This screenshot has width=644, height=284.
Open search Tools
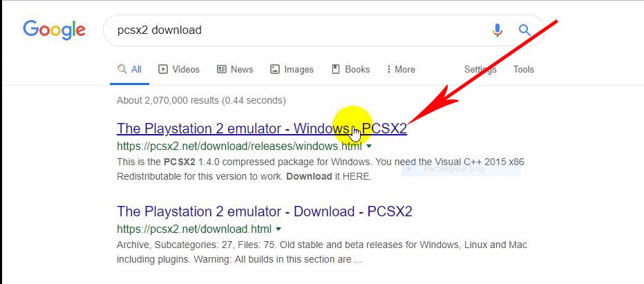pos(523,70)
